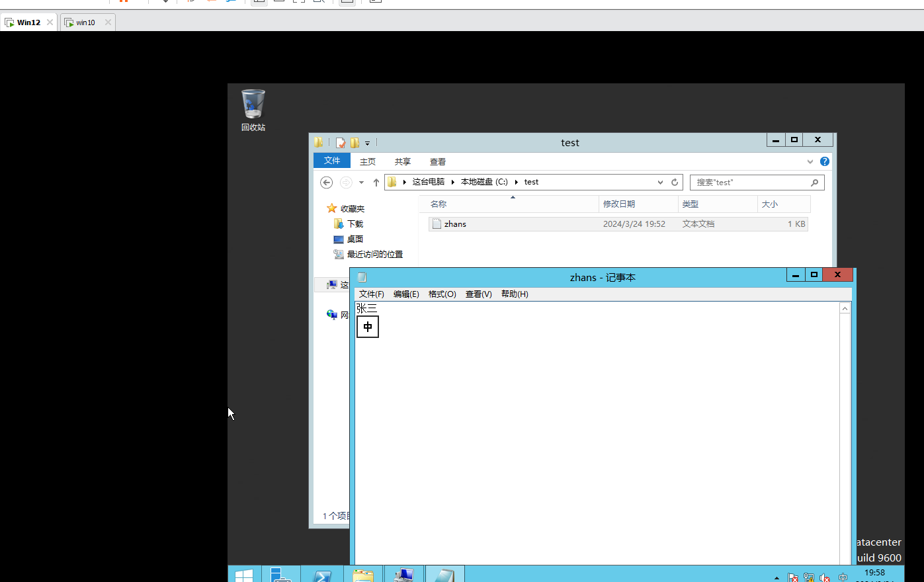Select the Notepad taskbar button
Viewport: 924px width, 582px height.
click(x=444, y=574)
